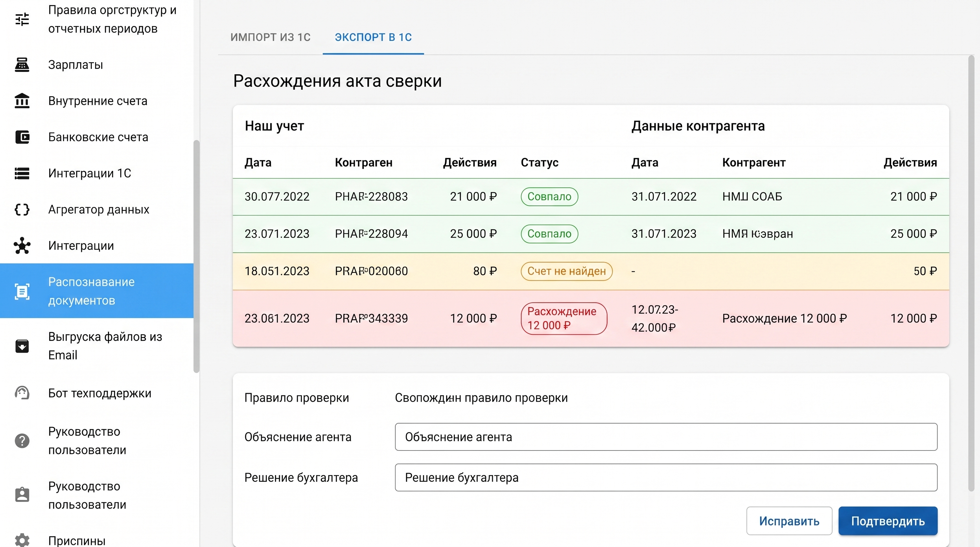
Task: Click the sidebar vertical scrollbar
Action: click(196, 256)
